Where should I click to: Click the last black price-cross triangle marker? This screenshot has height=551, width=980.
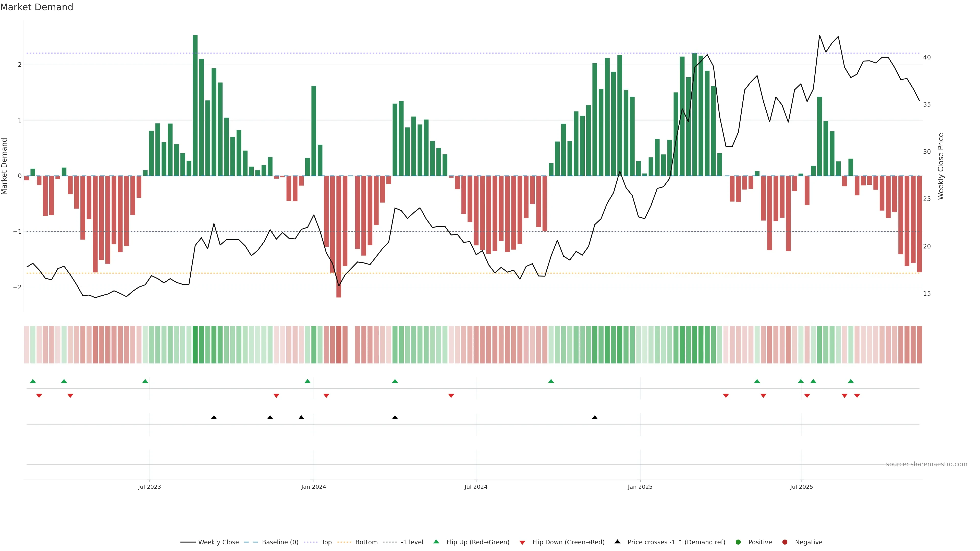pos(595,418)
